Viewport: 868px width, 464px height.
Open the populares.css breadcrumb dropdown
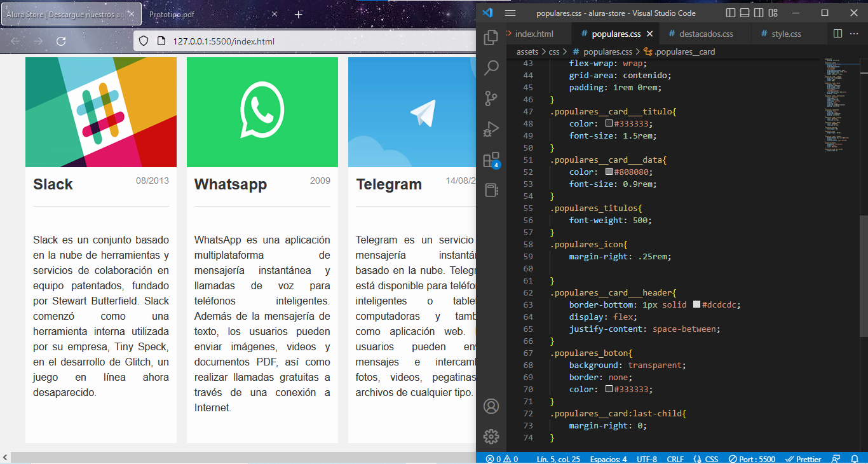[602, 52]
